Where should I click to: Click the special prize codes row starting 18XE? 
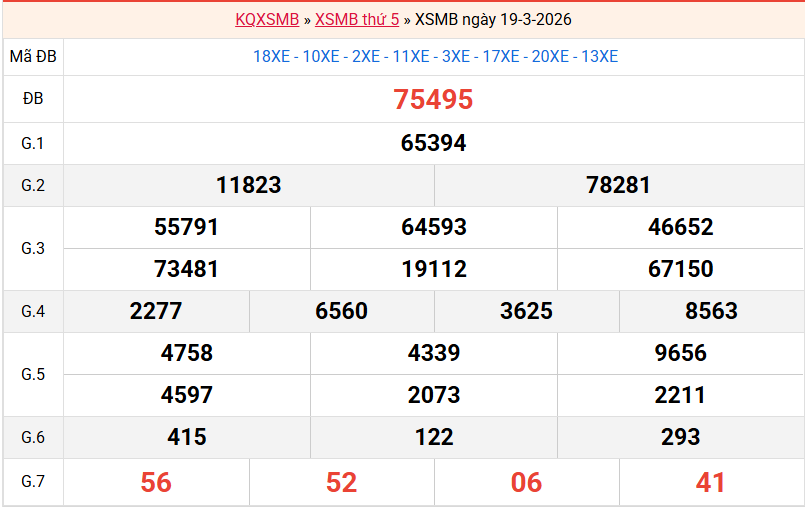pos(435,56)
